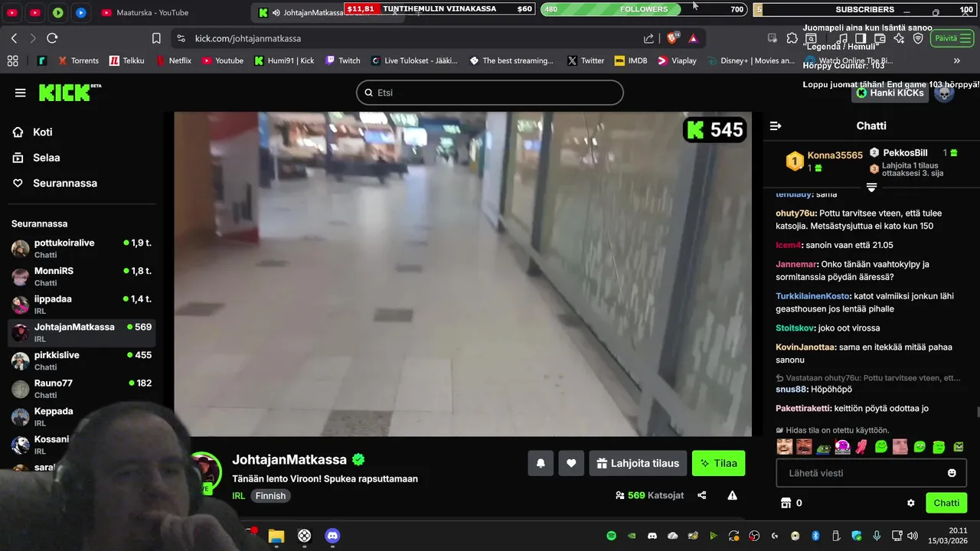Click the IRL category link
Viewport: 980px width, 551px height.
tap(239, 496)
